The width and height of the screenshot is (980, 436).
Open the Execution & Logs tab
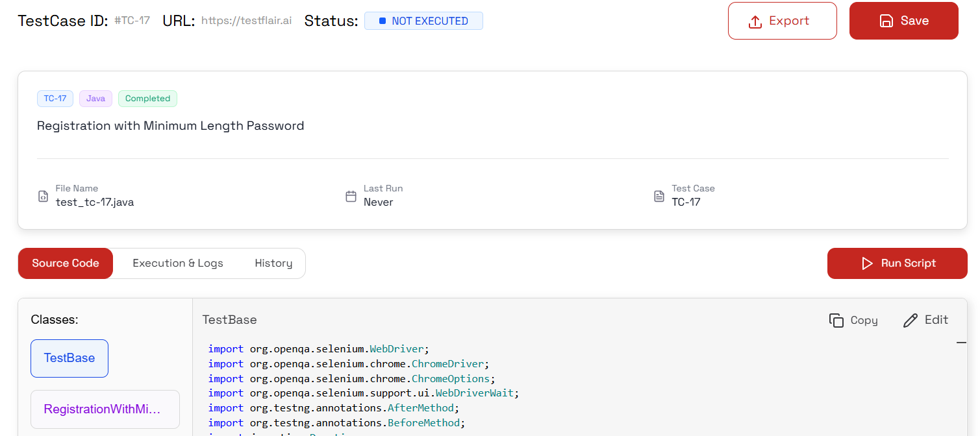click(178, 263)
